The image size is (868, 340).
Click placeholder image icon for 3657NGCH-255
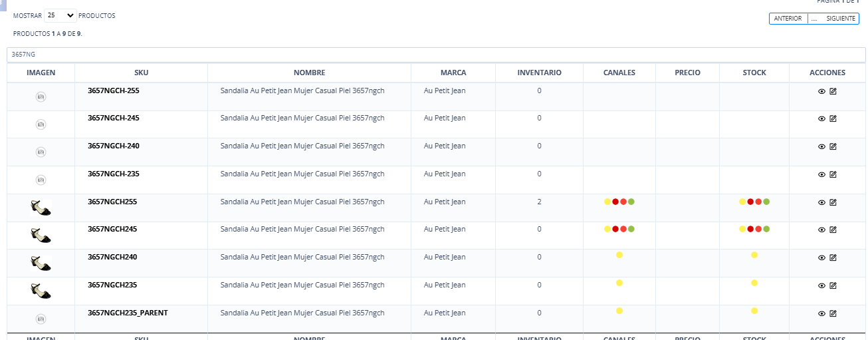coord(41,97)
